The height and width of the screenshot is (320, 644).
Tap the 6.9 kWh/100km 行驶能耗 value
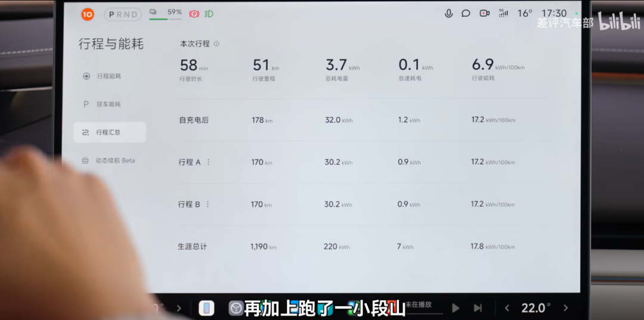[498, 64]
